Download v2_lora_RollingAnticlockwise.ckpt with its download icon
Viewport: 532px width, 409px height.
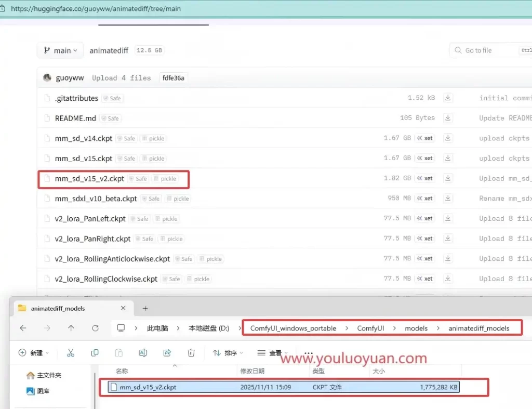pyautogui.click(x=448, y=258)
